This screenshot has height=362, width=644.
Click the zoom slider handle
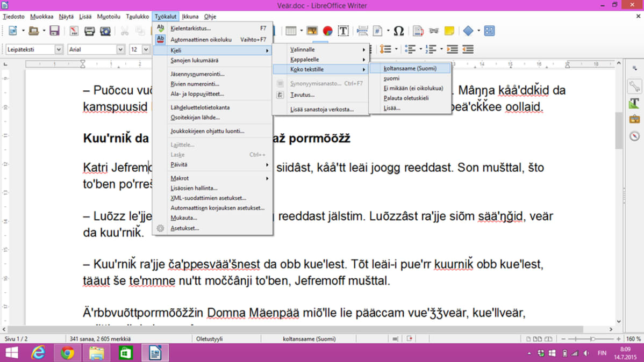592,339
